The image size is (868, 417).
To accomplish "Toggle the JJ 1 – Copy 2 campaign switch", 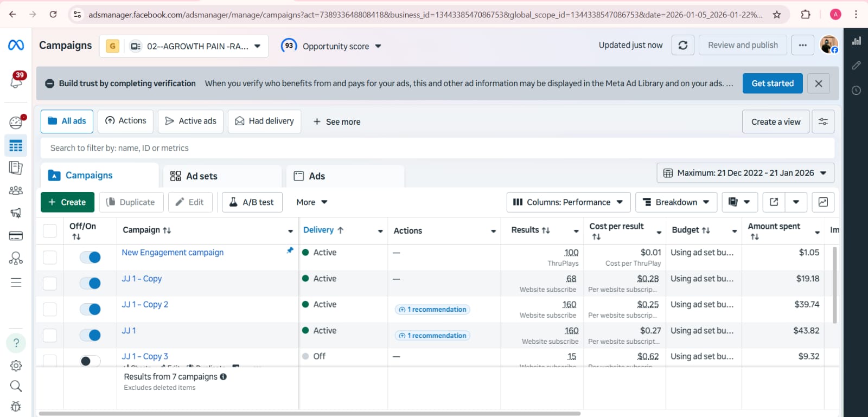I will [90, 309].
